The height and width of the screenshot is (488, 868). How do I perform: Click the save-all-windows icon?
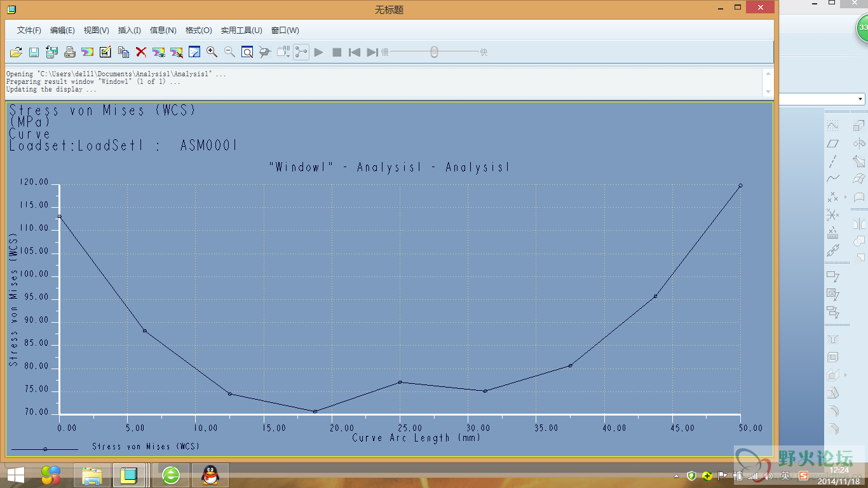[52, 52]
